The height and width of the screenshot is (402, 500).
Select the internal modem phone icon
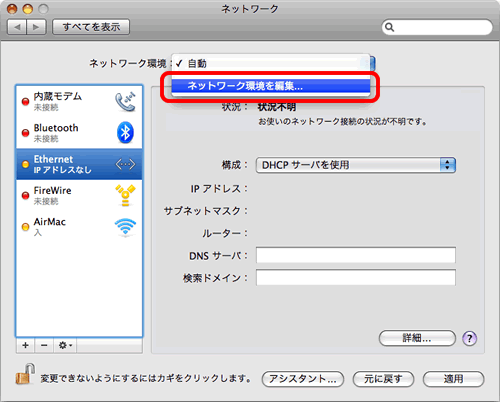tap(125, 102)
